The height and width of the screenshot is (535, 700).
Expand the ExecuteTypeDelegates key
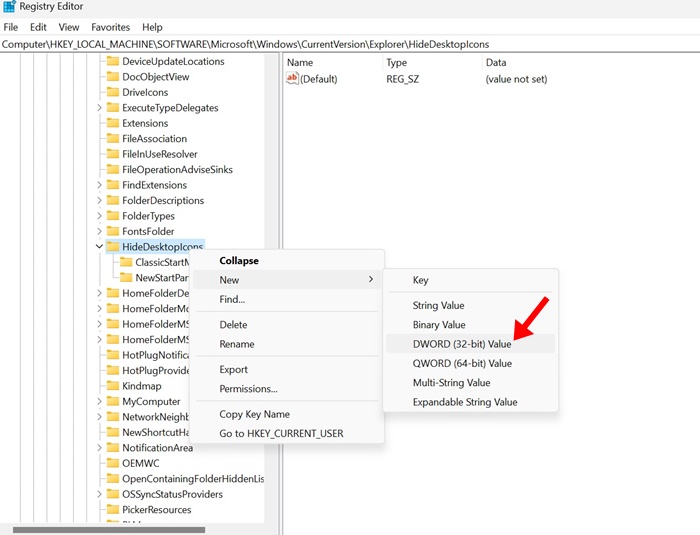click(x=99, y=108)
